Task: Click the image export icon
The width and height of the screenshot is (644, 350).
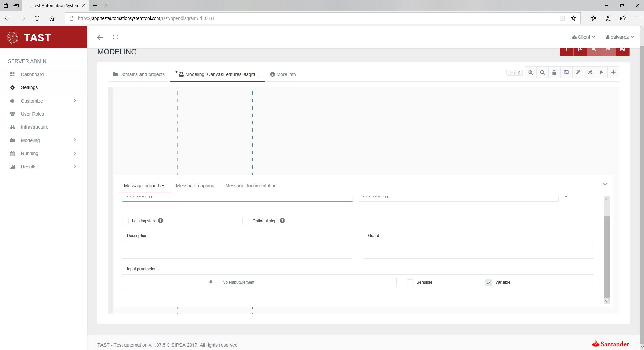Action: tap(566, 73)
